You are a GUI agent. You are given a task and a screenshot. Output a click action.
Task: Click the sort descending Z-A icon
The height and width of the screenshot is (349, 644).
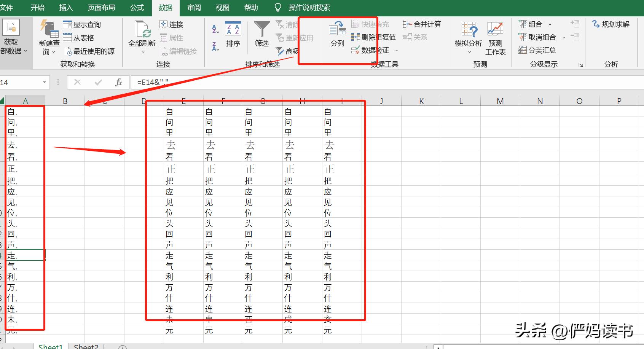[x=215, y=46]
